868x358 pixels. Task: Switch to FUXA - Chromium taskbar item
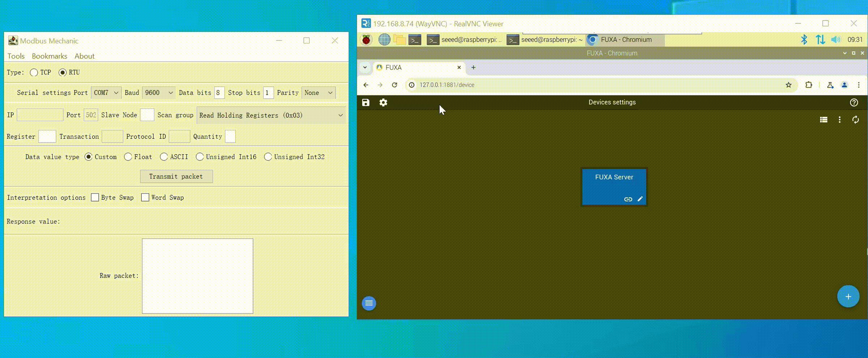coord(625,40)
